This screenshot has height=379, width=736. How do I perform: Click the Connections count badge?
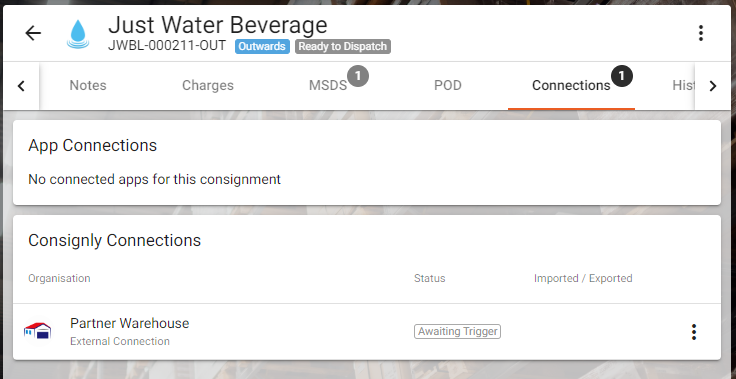[621, 76]
